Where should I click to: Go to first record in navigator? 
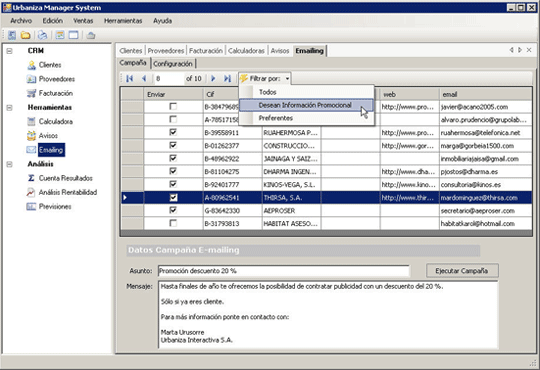(x=129, y=79)
